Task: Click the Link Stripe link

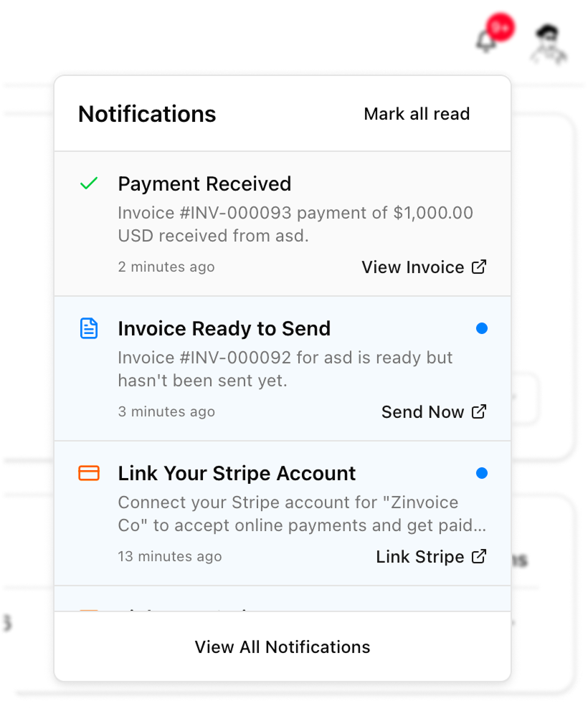Action: (x=419, y=557)
